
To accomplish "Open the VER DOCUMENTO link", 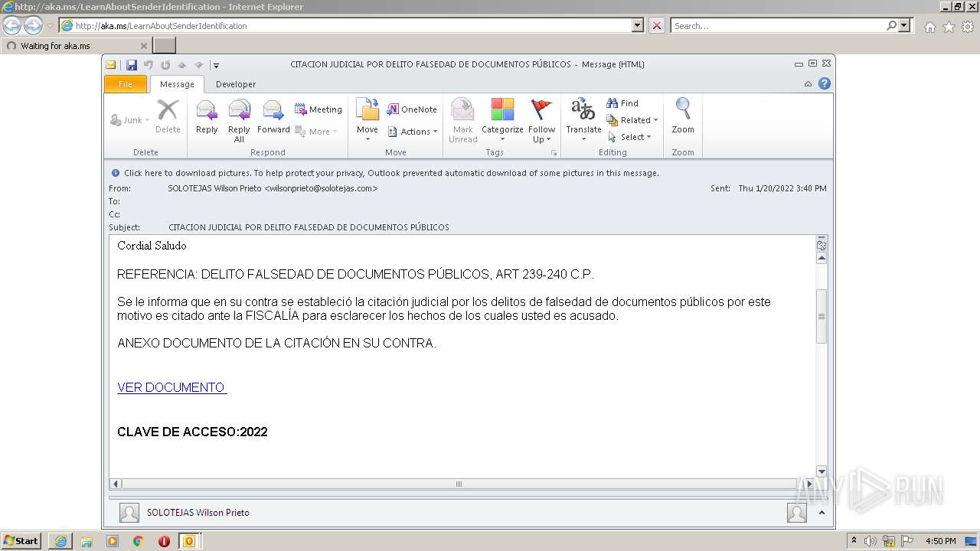I will [x=172, y=387].
